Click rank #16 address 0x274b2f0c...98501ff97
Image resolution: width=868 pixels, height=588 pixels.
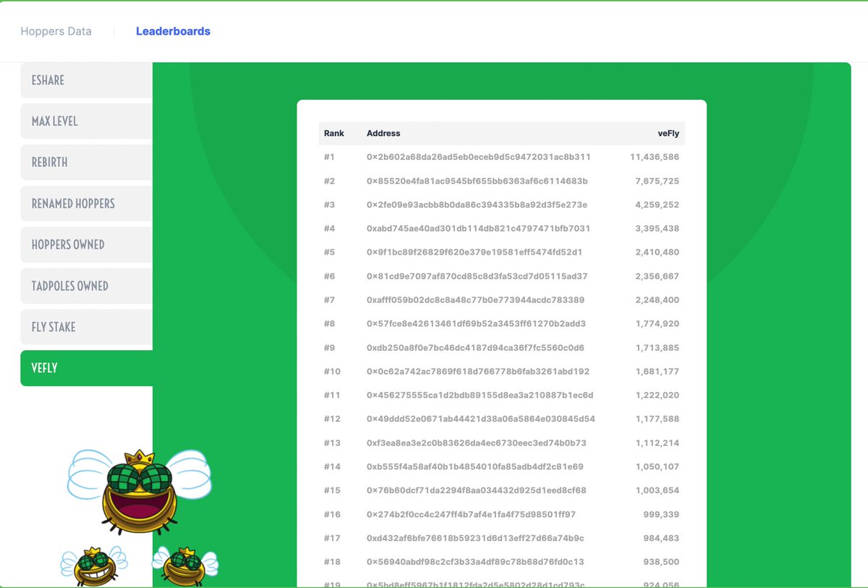[471, 514]
